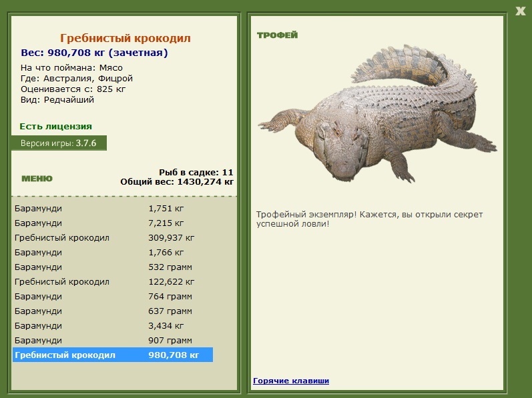
Task: Click the Гребнистый крокодил title heading
Action: (x=125, y=38)
